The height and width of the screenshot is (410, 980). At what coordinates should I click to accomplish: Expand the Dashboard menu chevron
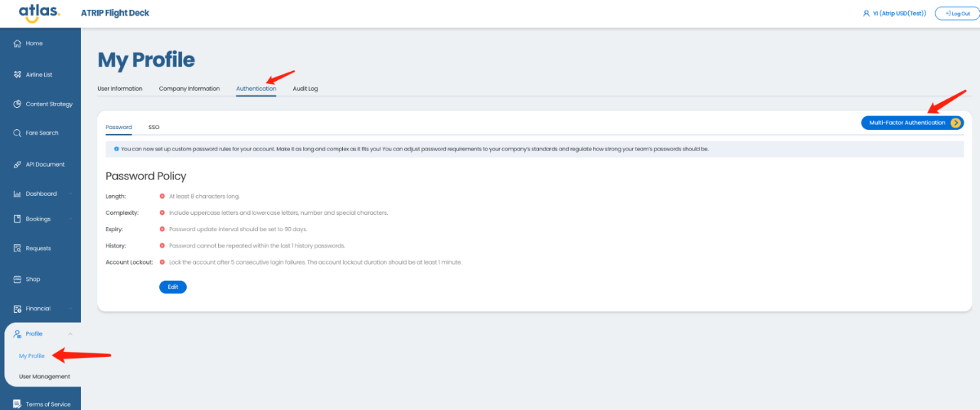point(71,194)
